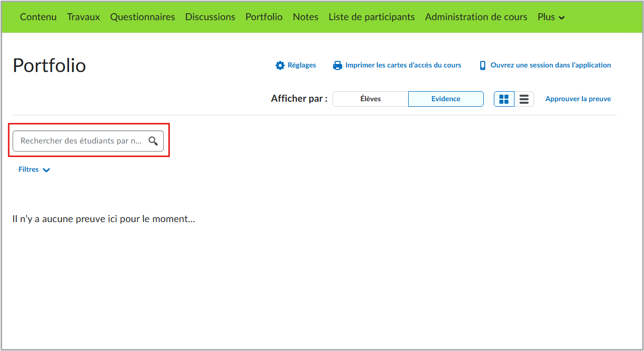This screenshot has height=351, width=644.
Task: Click 'Il n'y a aucune preuve ici' message
Action: [104, 219]
